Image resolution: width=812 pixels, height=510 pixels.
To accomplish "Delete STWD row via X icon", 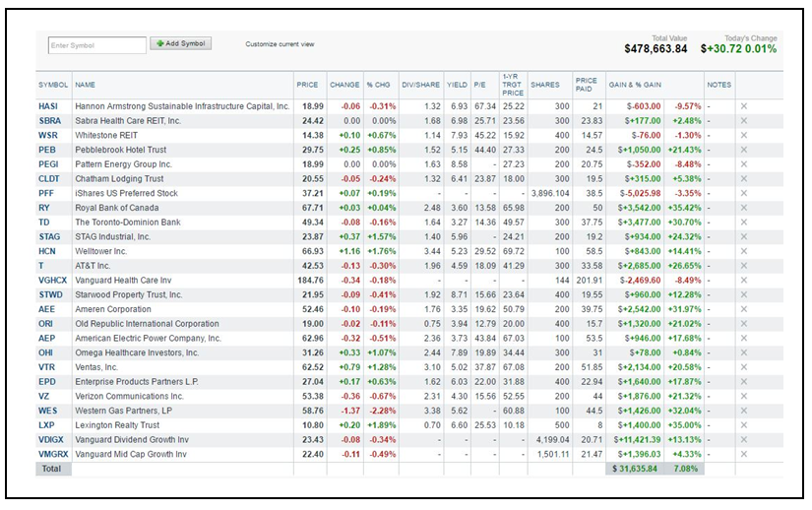I will point(744,294).
